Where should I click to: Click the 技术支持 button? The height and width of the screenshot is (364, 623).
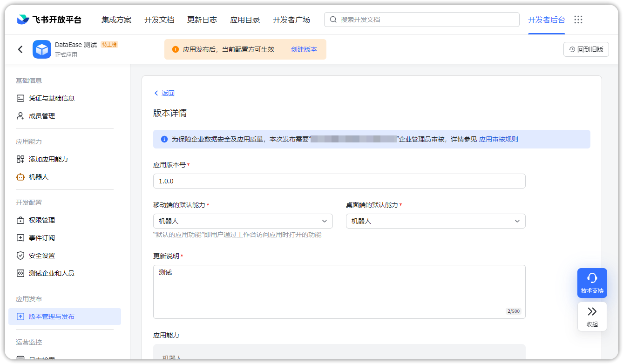click(x=592, y=283)
